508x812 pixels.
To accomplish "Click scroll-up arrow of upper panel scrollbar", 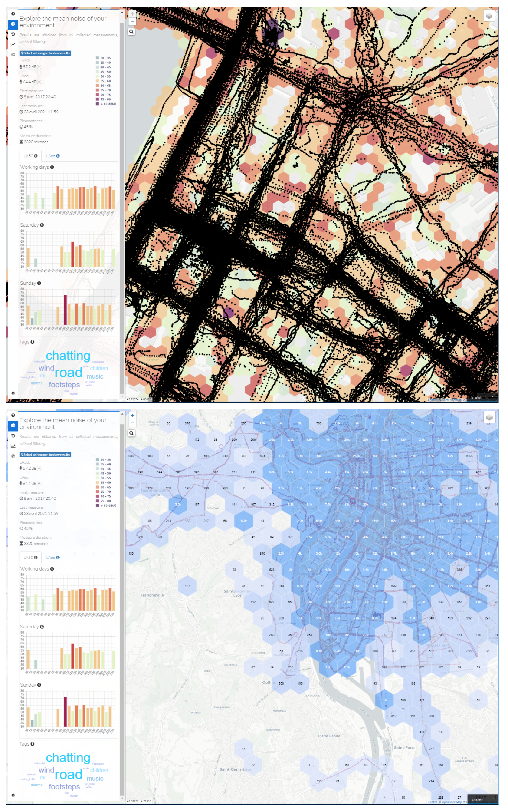I will click(x=122, y=13).
